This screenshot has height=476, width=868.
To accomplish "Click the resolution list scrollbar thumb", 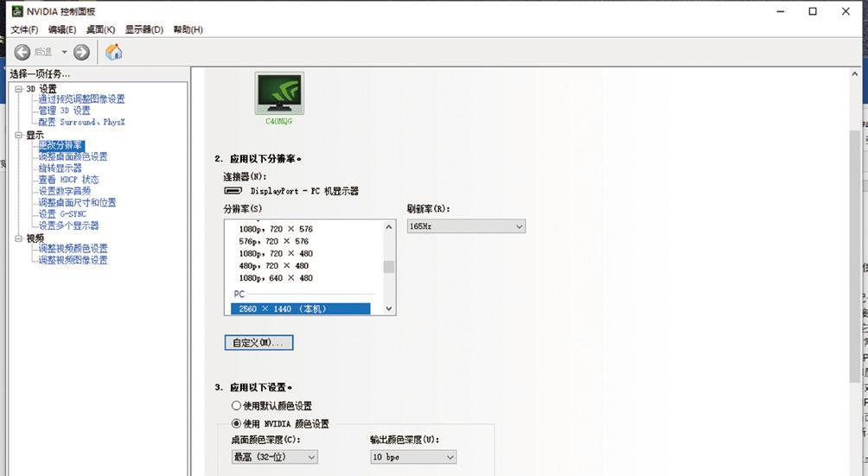I will [x=389, y=267].
